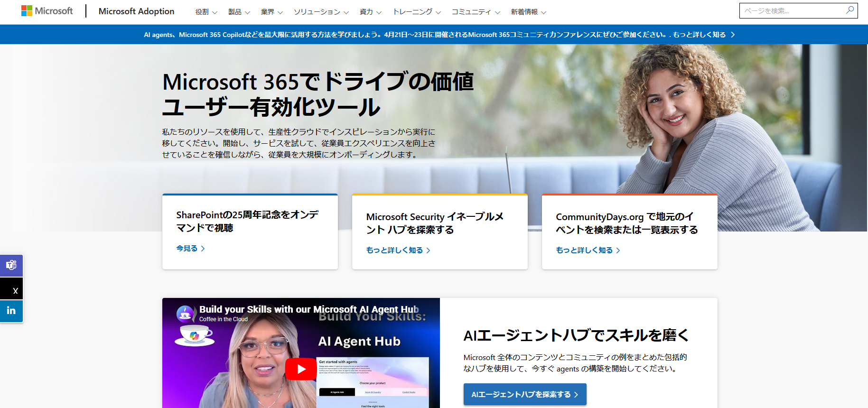
Task: Share page via Teams icon
Action: 11,265
